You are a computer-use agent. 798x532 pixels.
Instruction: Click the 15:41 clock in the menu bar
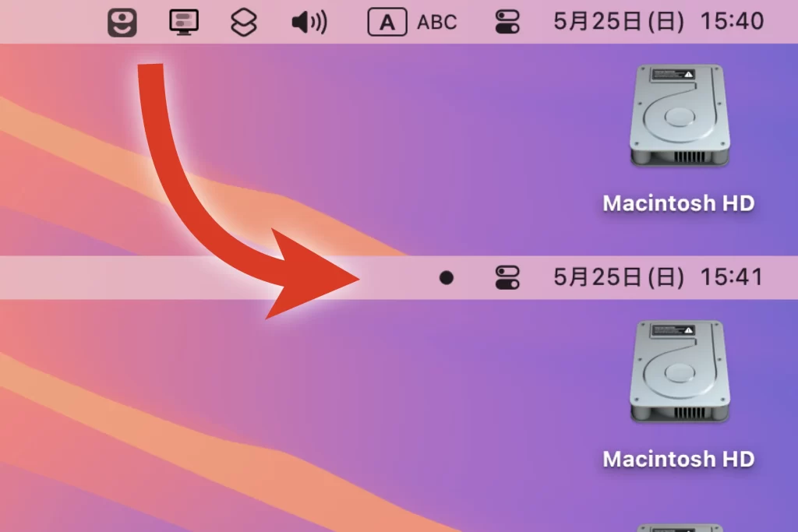pyautogui.click(x=732, y=277)
